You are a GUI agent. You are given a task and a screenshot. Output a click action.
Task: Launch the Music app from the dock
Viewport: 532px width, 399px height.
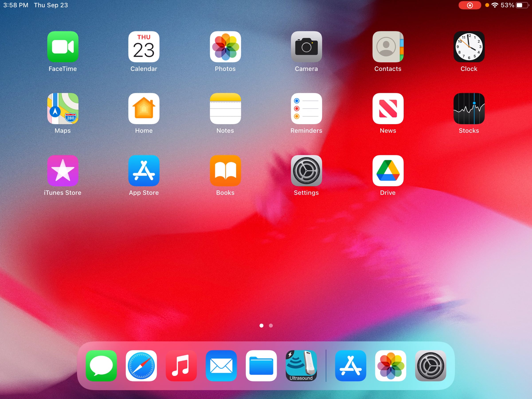[x=181, y=365]
